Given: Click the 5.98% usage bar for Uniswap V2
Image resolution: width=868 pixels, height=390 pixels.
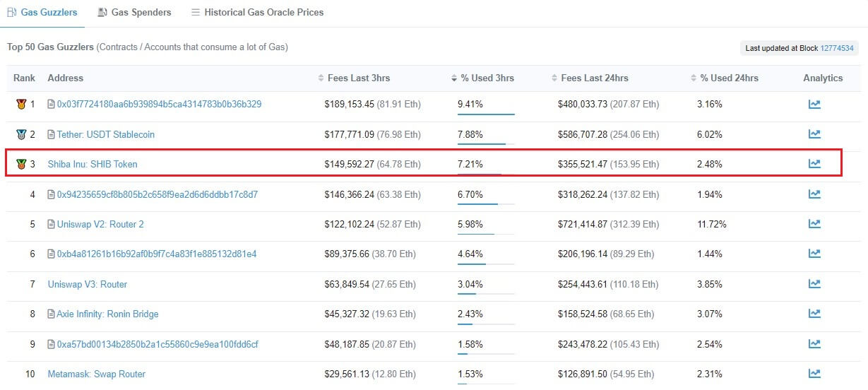Looking at the screenshot, I should [x=486, y=234].
